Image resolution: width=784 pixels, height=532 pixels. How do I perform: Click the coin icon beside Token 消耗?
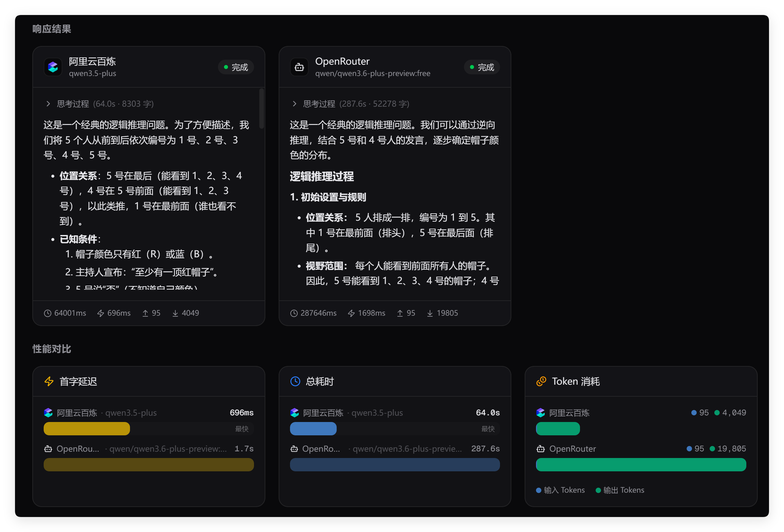541,381
